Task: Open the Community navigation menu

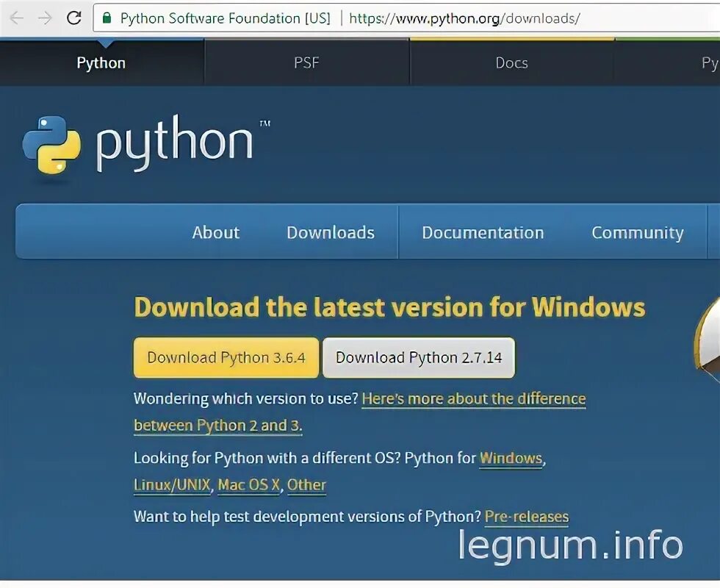Action: coord(638,233)
